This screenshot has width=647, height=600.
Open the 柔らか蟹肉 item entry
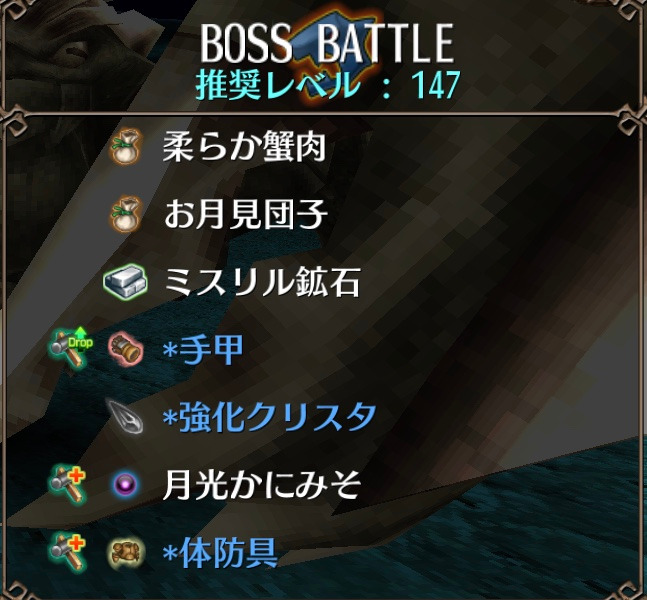tap(244, 147)
